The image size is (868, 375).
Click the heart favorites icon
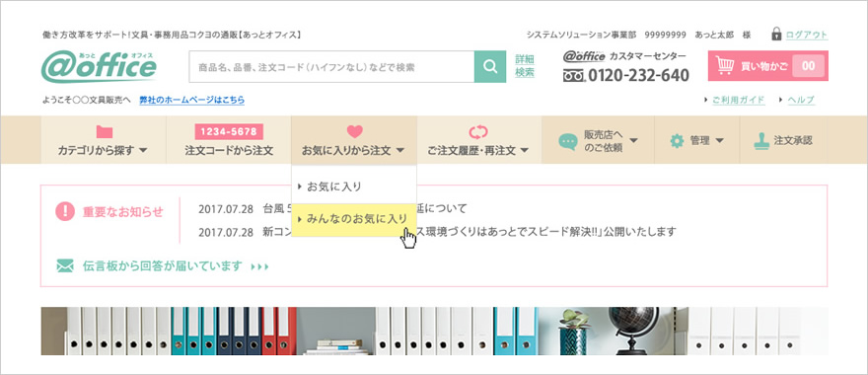(354, 131)
